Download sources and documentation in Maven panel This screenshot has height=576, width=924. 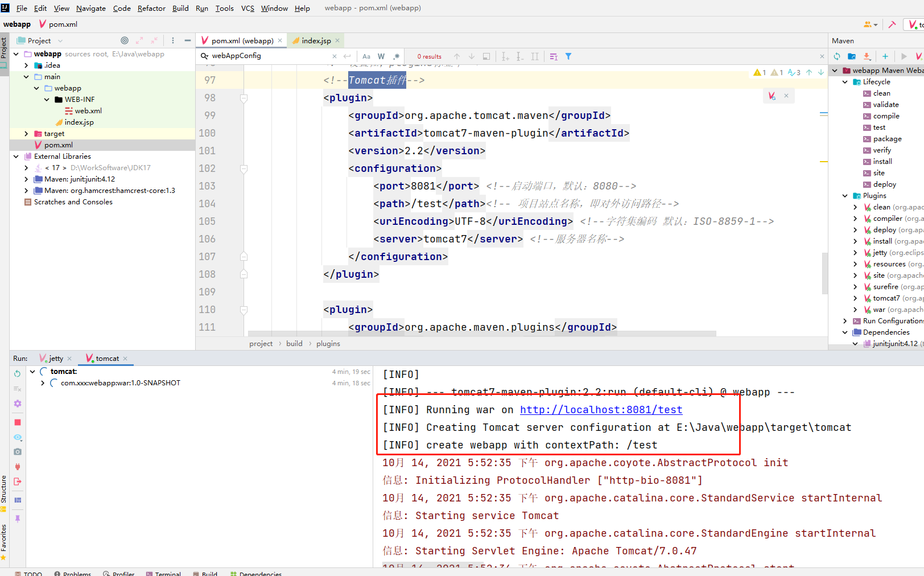click(867, 56)
